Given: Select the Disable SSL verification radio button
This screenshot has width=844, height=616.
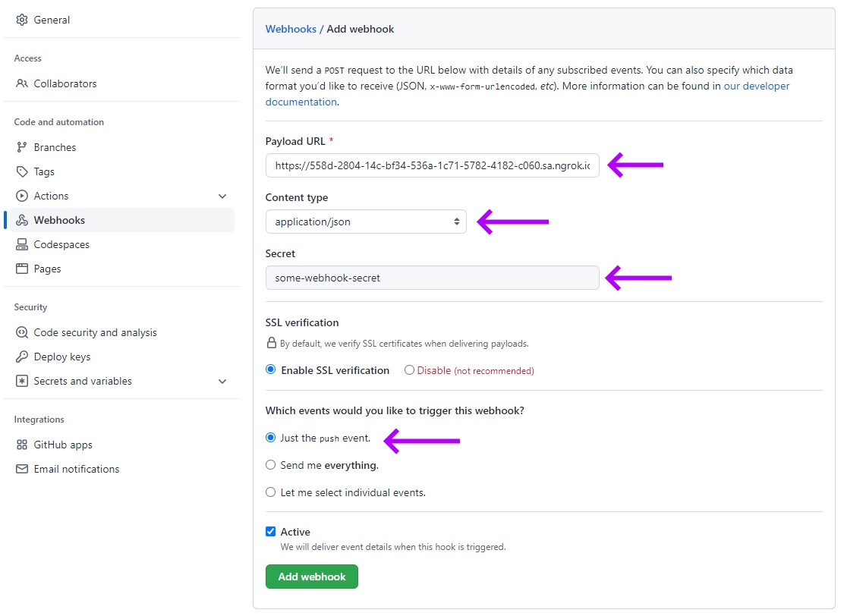Looking at the screenshot, I should coord(409,370).
